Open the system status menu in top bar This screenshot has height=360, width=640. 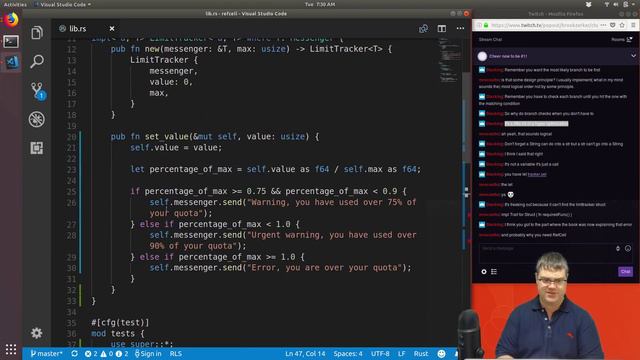[621, 4]
